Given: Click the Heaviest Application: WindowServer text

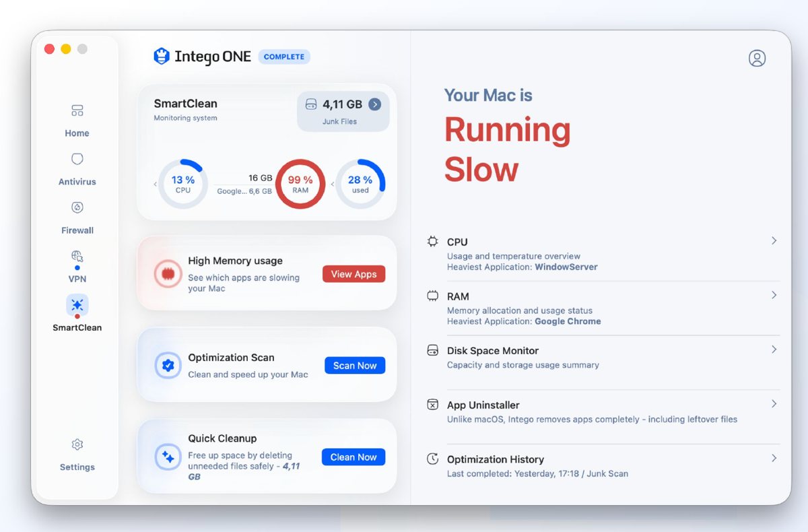Looking at the screenshot, I should [x=523, y=267].
